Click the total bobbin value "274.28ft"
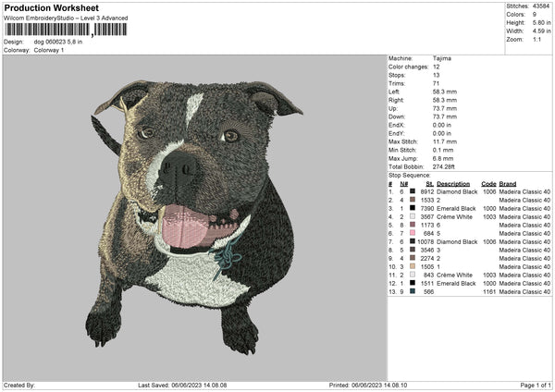This screenshot has width=555, height=392. coord(443,166)
